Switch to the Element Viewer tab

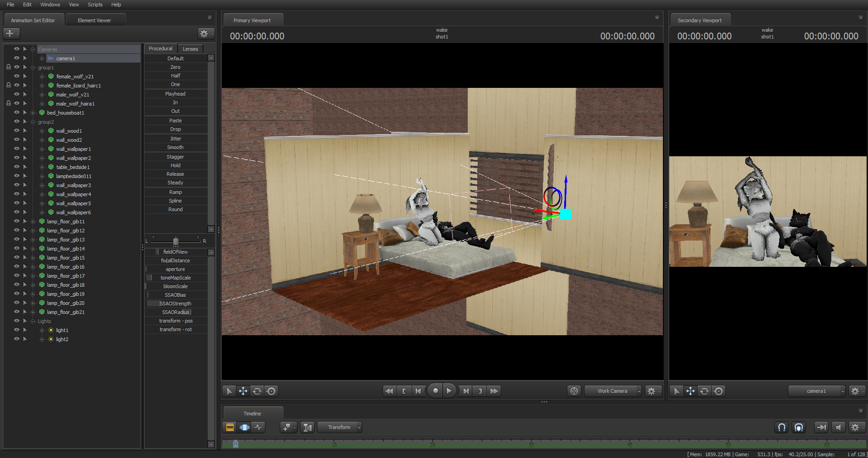94,20
